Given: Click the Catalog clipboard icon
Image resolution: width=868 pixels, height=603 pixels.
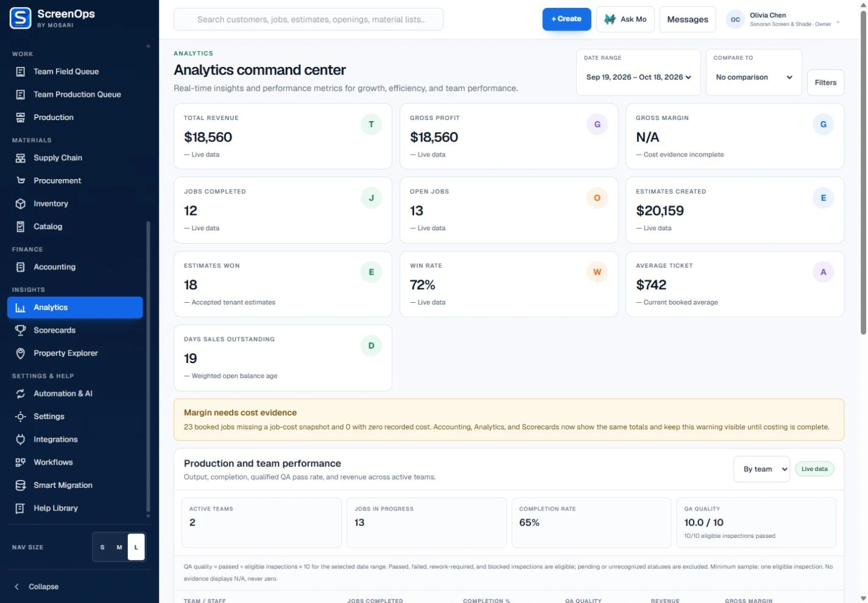Looking at the screenshot, I should (x=20, y=227).
